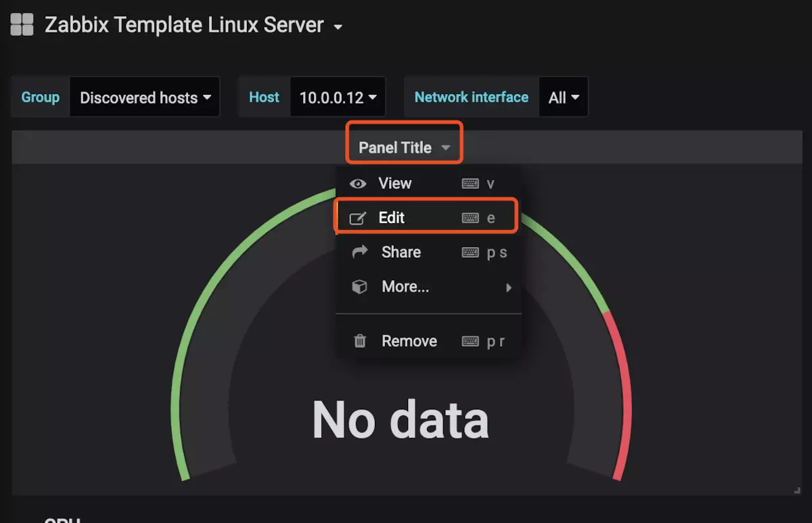Screen dimensions: 812x523
Task: Open the dashboards grid icon
Action: [x=22, y=25]
